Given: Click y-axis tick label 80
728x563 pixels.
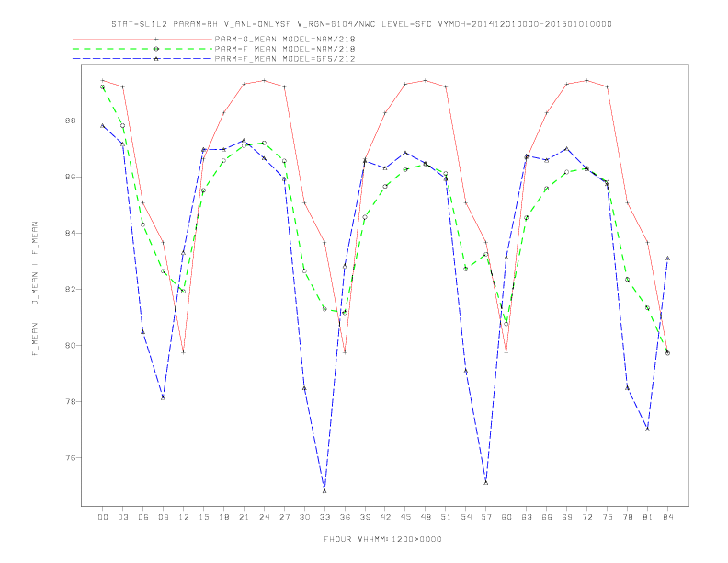Looking at the screenshot, I should point(70,346).
